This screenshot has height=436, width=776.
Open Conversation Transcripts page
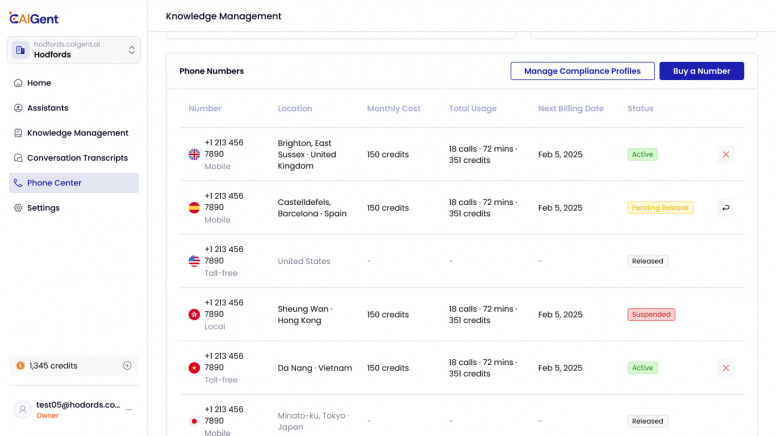77,158
